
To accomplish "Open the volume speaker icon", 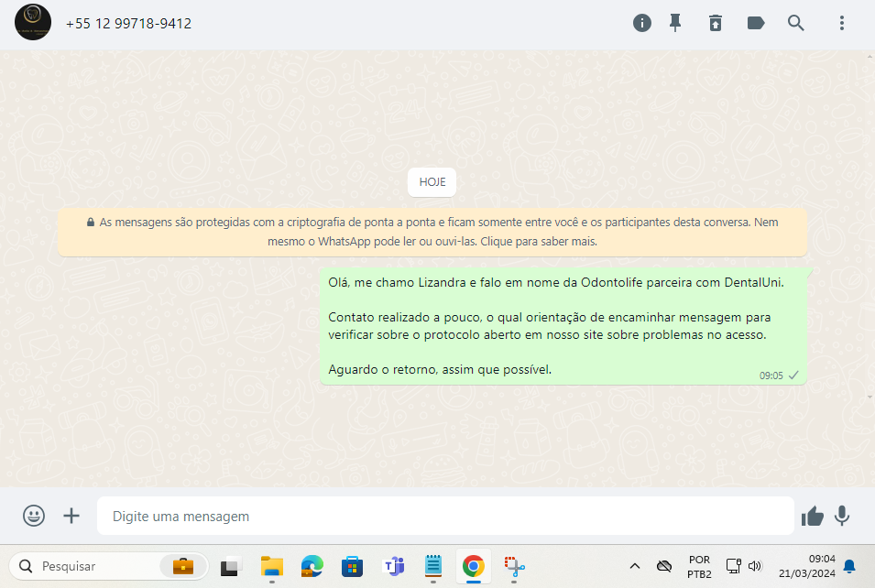I will coord(755,566).
